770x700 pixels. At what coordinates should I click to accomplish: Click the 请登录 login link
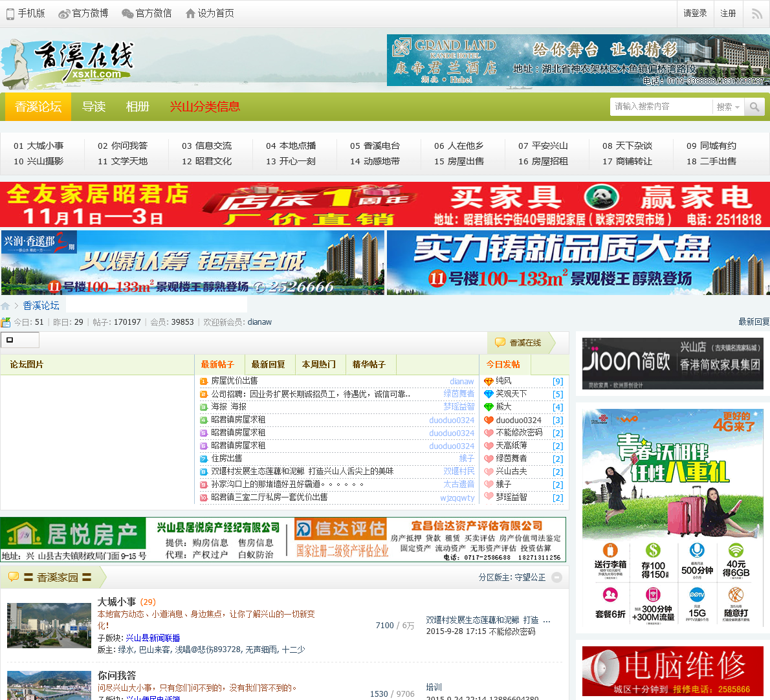[x=695, y=14]
